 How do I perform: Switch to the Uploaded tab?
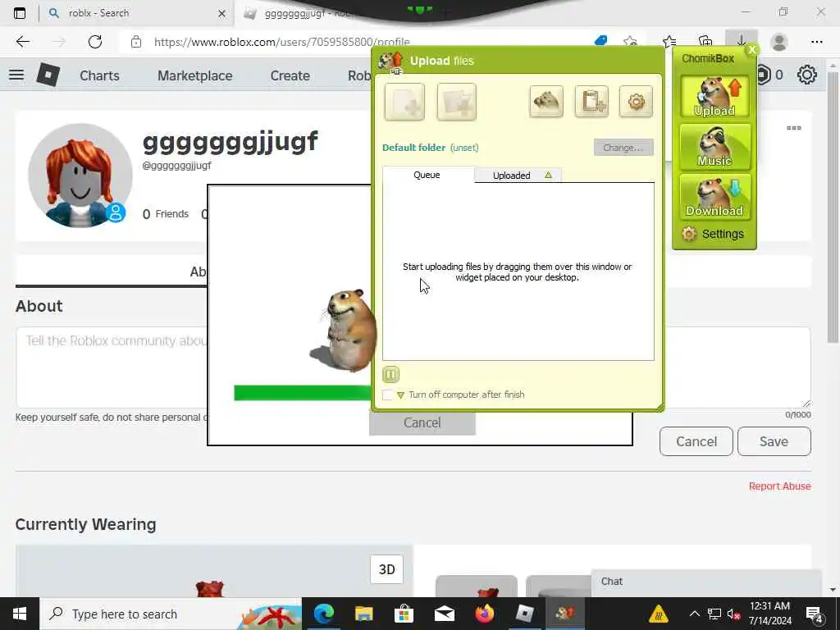tap(518, 176)
